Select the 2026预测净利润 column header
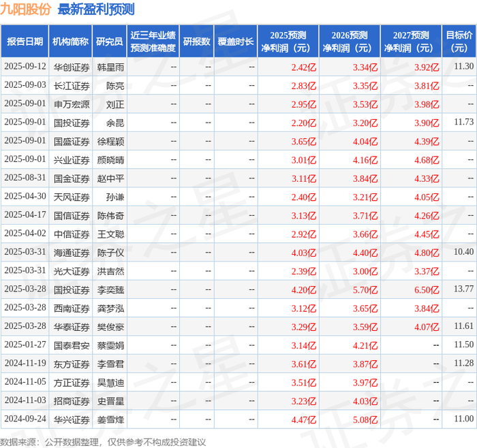The image size is (477, 448). pos(350,42)
